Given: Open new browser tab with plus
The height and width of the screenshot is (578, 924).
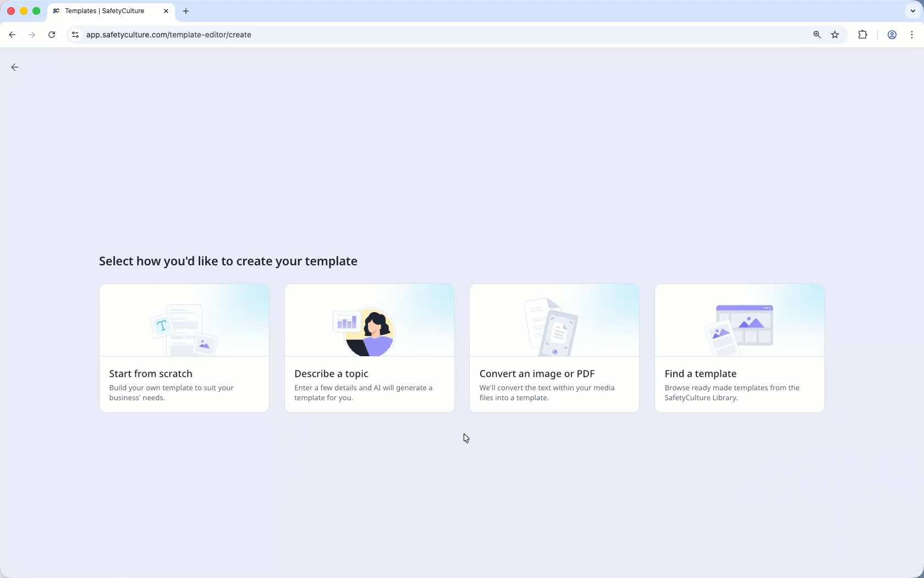Looking at the screenshot, I should click(186, 11).
